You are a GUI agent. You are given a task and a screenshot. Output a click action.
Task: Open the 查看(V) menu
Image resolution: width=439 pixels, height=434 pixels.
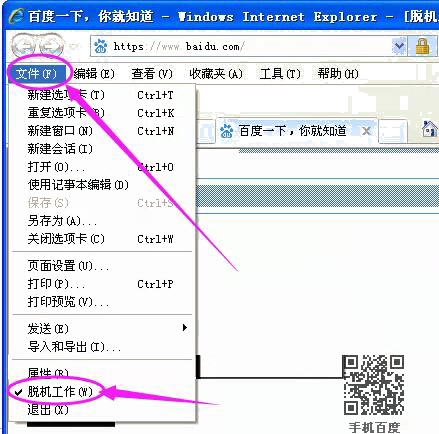152,74
